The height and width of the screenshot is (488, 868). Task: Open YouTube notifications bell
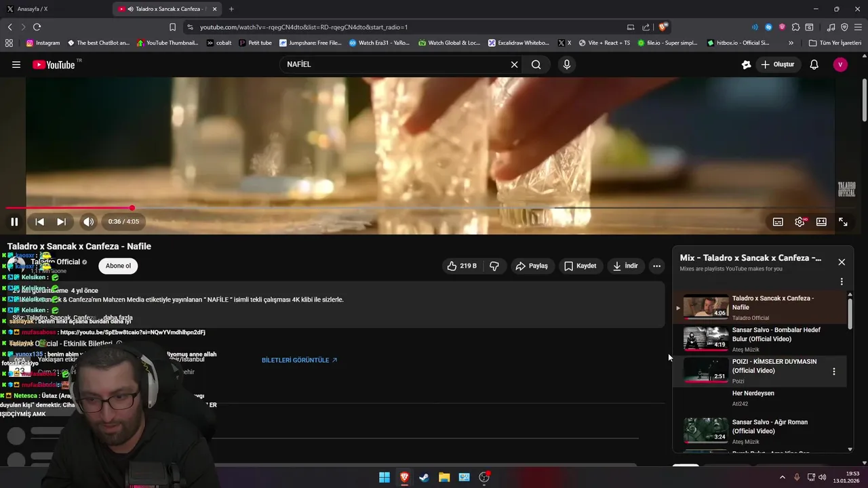click(x=814, y=64)
